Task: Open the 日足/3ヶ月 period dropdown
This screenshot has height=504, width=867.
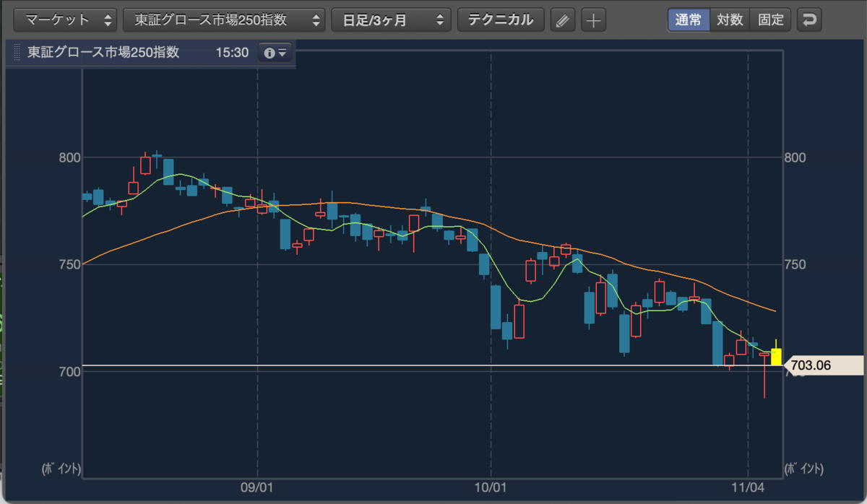Action: point(391,19)
